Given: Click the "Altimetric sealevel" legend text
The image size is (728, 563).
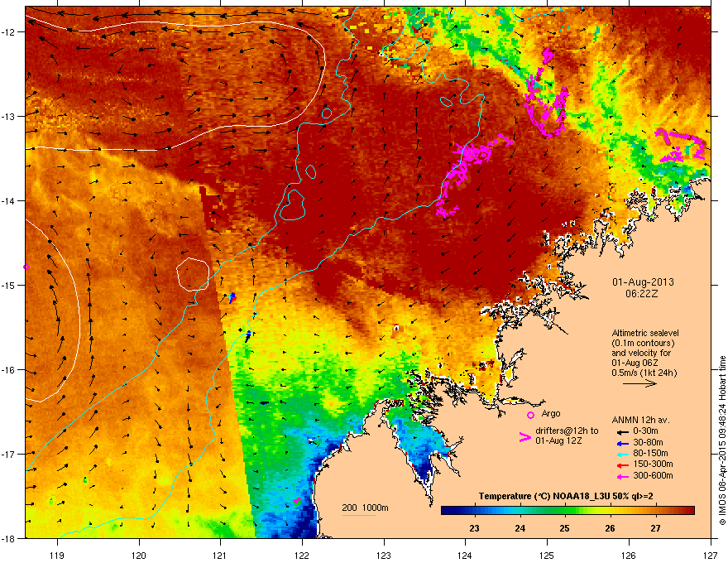Looking at the screenshot, I should 645,333.
